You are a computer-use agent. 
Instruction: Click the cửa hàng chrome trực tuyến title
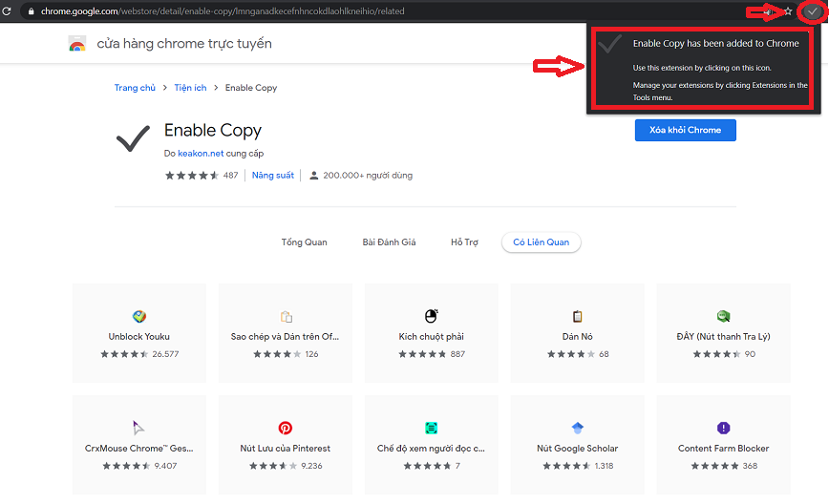184,43
